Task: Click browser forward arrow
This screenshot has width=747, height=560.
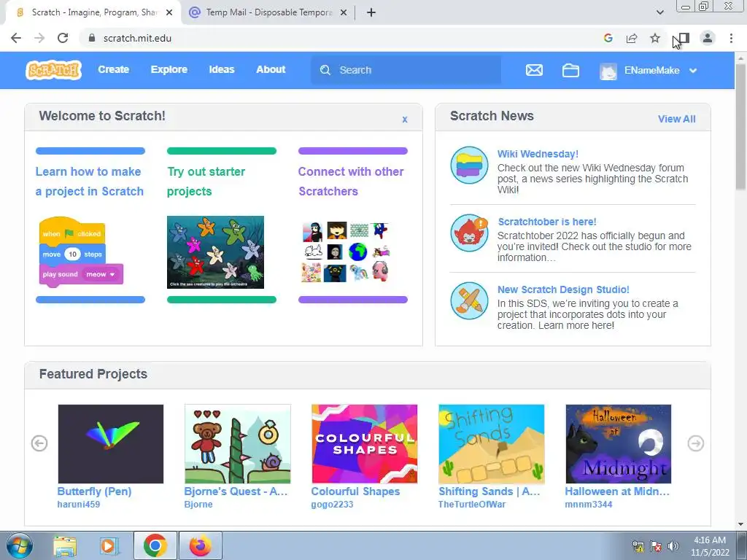Action: coord(39,38)
